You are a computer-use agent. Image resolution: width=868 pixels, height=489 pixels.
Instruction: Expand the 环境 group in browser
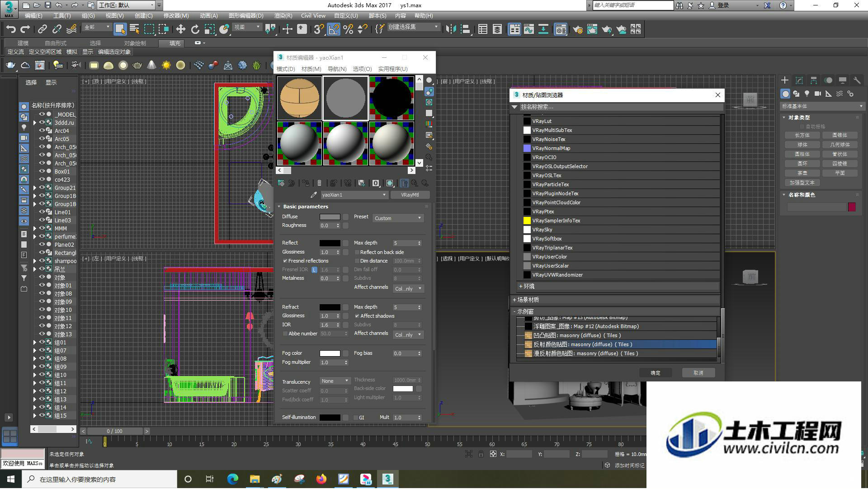coord(521,286)
